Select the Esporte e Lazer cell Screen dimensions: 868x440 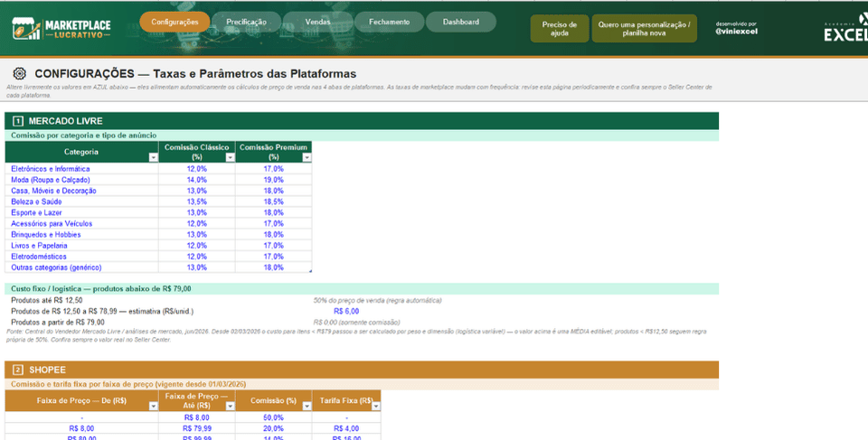(x=82, y=212)
